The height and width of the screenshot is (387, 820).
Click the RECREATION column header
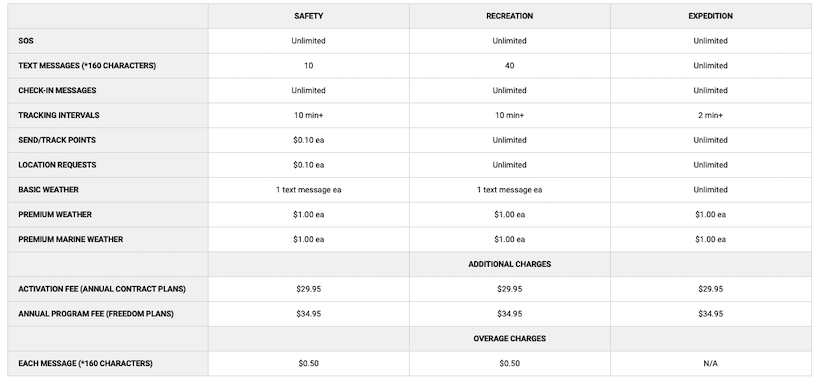click(509, 16)
